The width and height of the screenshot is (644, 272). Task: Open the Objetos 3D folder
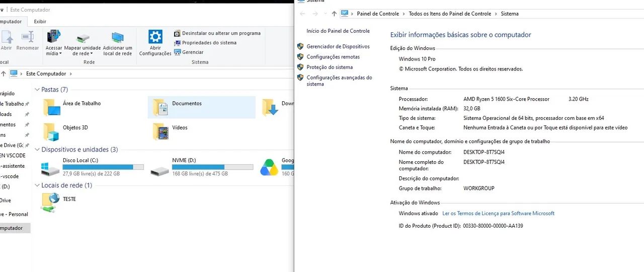65,131
